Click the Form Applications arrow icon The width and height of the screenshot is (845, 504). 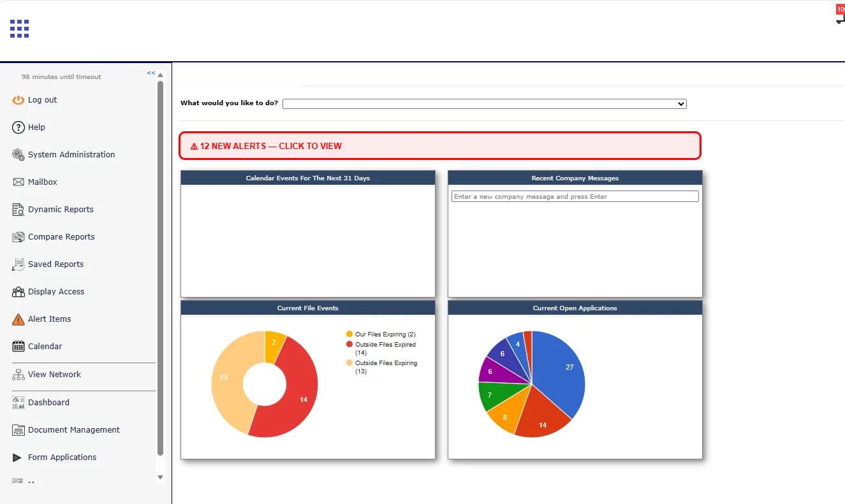pos(17,457)
